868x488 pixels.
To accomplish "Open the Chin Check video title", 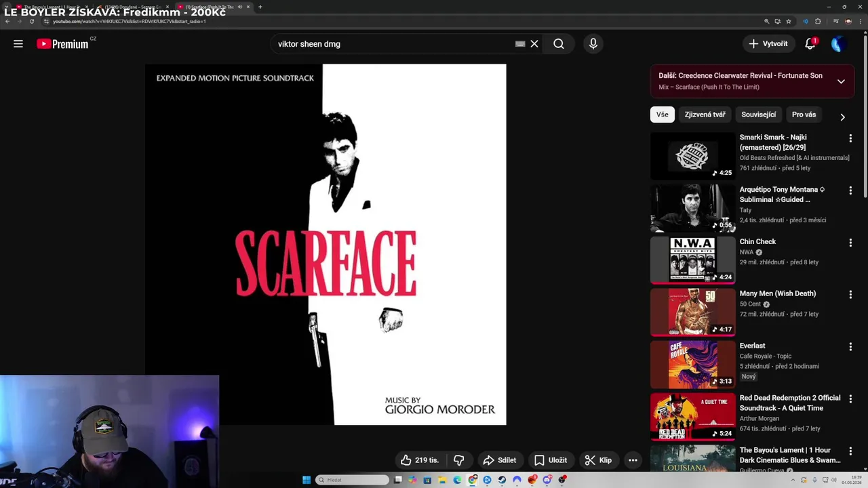I will (757, 241).
